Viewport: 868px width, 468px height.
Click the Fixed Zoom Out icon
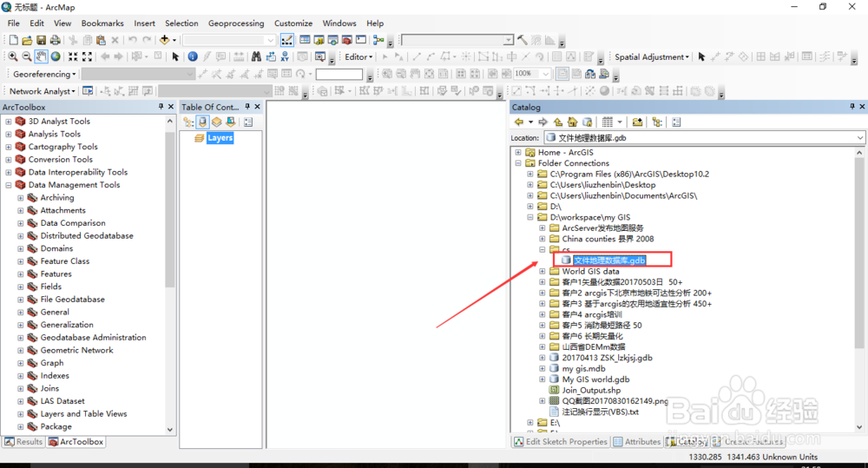pos(87,56)
